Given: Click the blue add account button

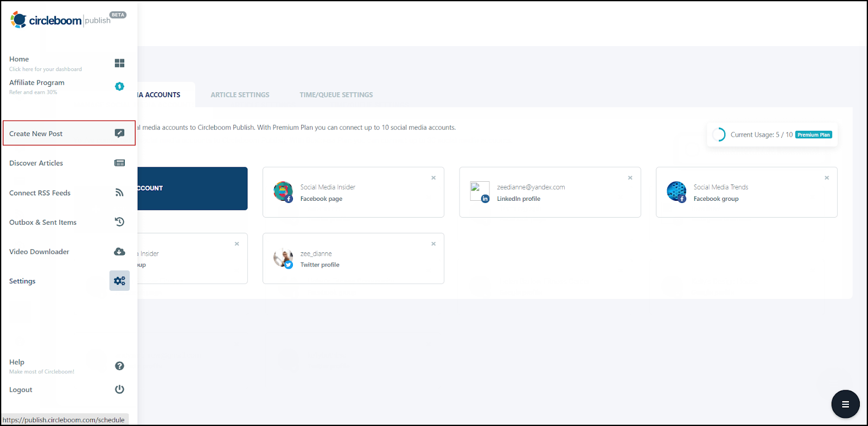Looking at the screenshot, I should coord(192,188).
